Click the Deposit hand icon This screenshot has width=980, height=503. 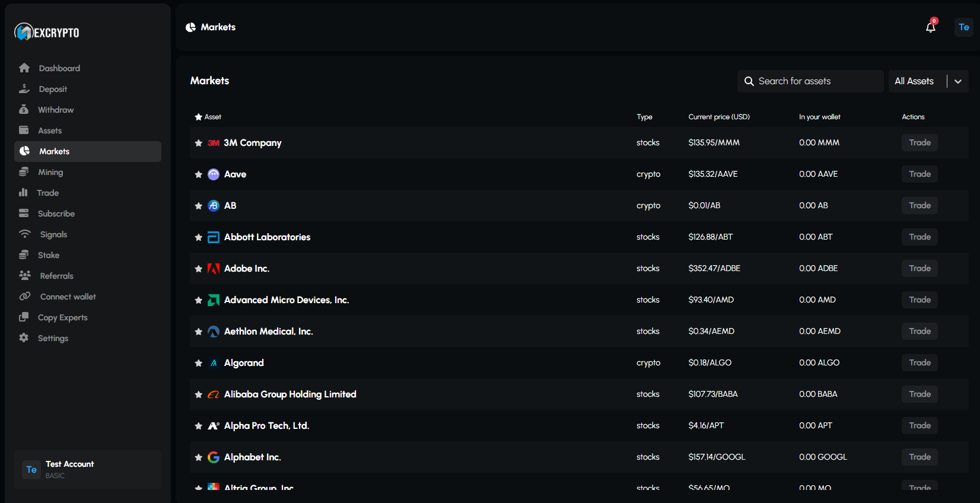[x=24, y=88]
